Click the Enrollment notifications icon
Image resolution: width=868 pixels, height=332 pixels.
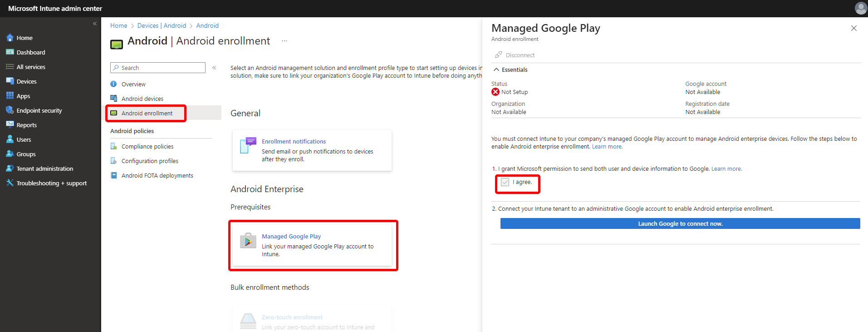point(248,145)
